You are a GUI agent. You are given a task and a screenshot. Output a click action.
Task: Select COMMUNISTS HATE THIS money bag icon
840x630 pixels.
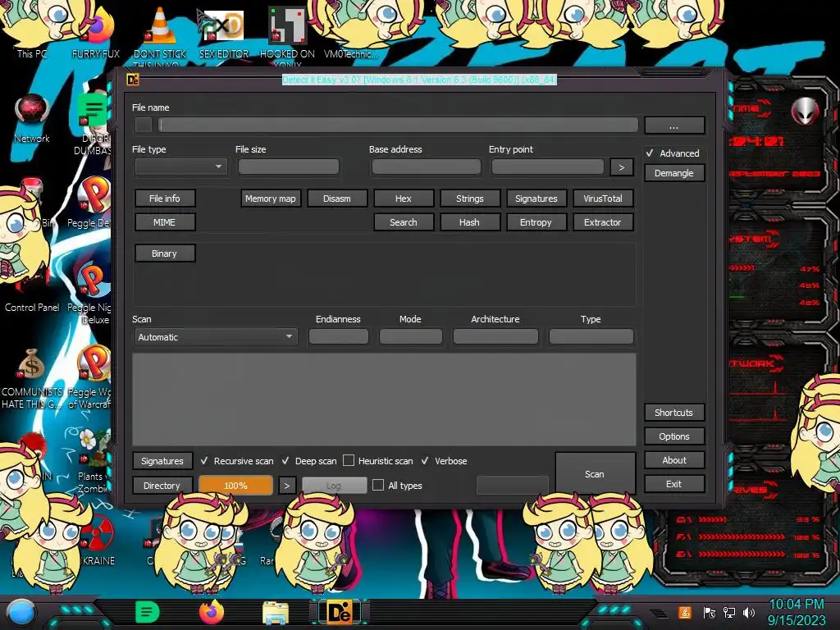(x=32, y=378)
